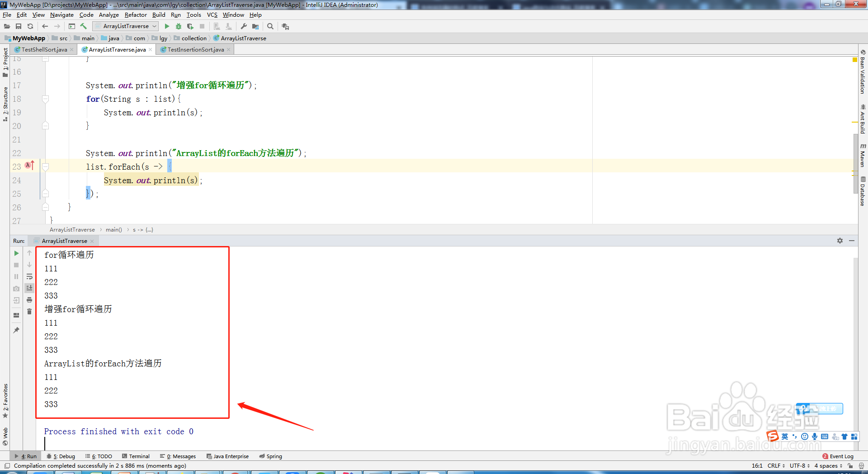Open the Event Log
The image size is (868, 474).
point(838,456)
